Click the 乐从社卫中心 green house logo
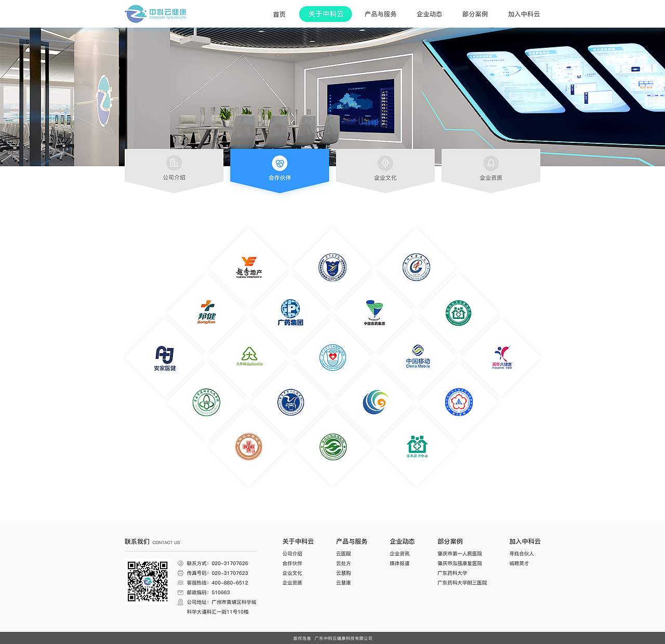The height and width of the screenshot is (644, 665). 417,447
